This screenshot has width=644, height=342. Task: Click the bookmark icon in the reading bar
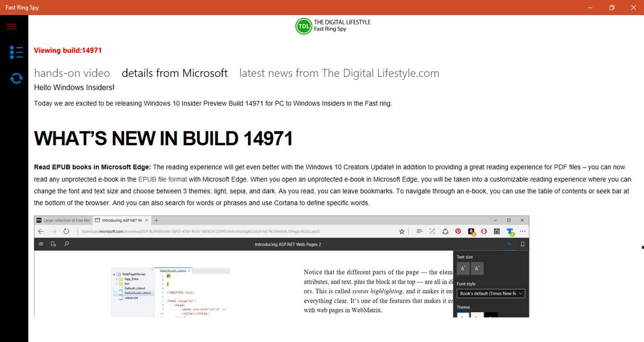point(522,244)
